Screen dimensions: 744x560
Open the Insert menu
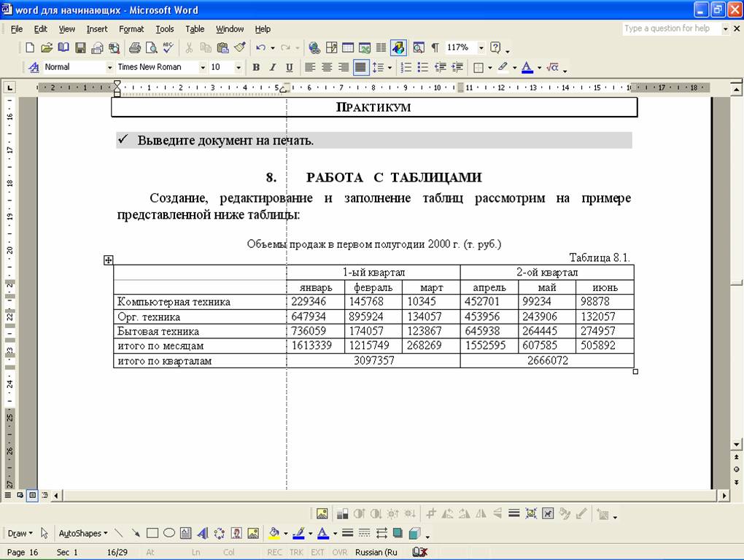click(97, 29)
